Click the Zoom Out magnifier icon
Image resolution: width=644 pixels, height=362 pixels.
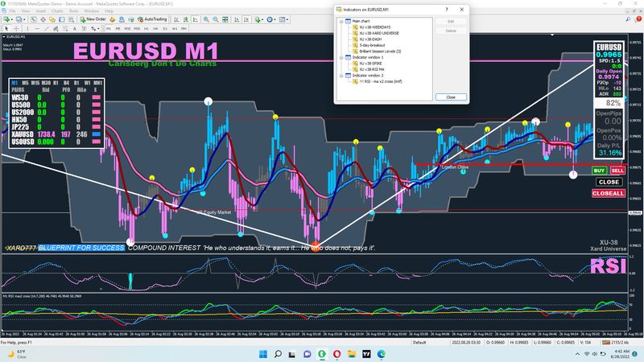coord(216,19)
